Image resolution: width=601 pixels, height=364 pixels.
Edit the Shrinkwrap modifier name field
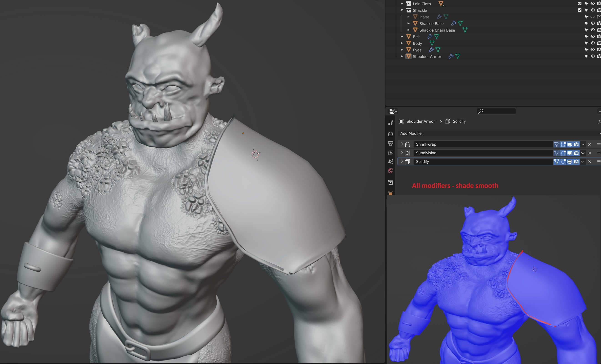point(483,144)
